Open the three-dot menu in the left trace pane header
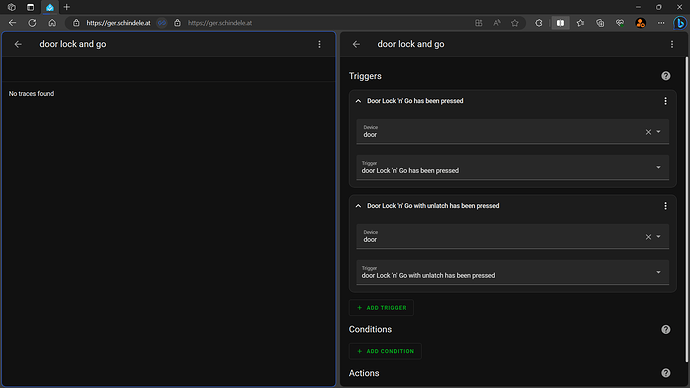 click(319, 44)
